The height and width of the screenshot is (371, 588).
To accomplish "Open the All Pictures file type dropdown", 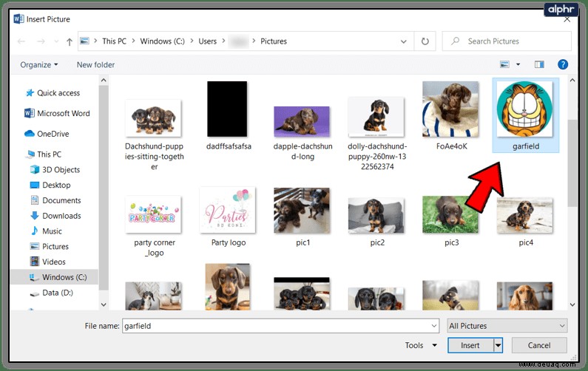I will 507,326.
